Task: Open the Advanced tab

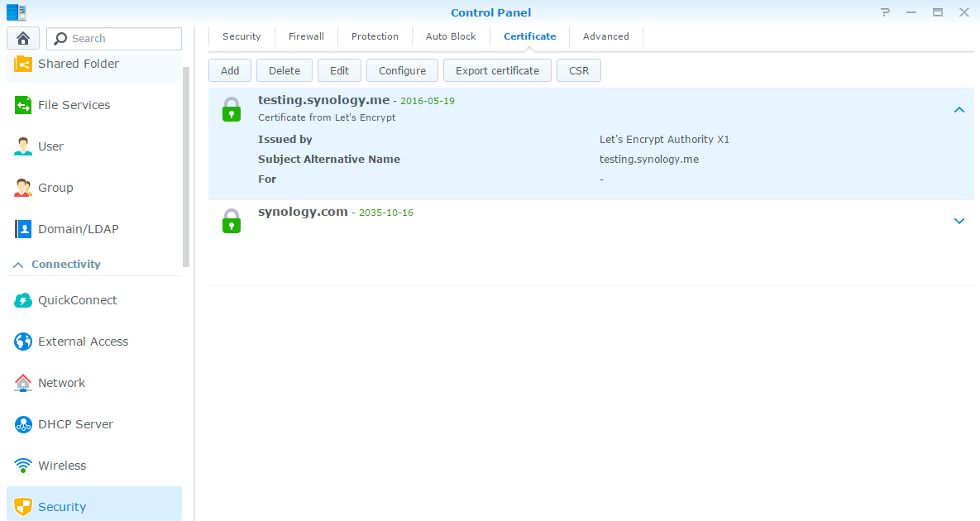Action: coord(605,36)
